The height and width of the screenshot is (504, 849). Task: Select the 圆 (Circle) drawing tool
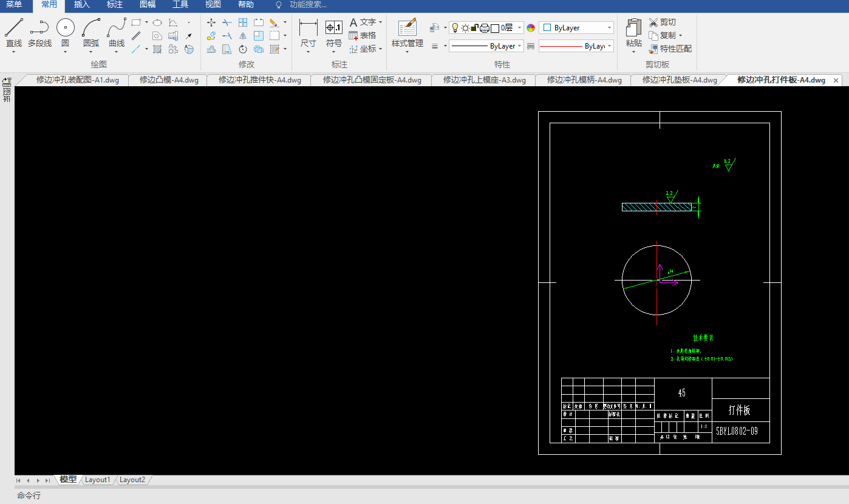tap(65, 28)
